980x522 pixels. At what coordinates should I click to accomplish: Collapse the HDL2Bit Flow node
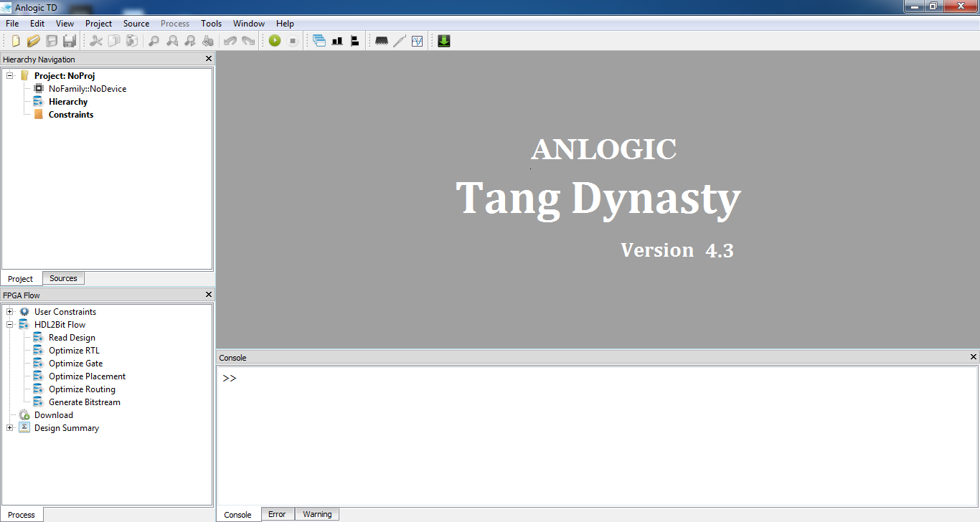tap(10, 325)
